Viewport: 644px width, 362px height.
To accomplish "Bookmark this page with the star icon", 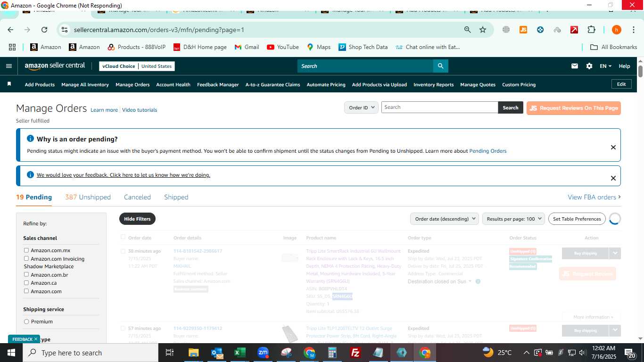I will click(483, 30).
